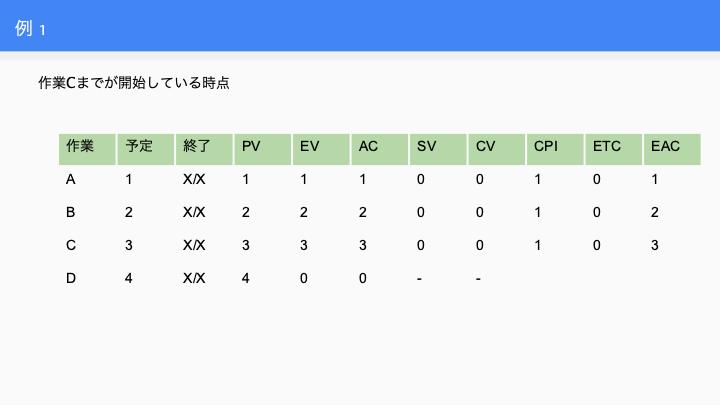The height and width of the screenshot is (405, 720).
Task: Click the AC header cell
Action: 380,149
